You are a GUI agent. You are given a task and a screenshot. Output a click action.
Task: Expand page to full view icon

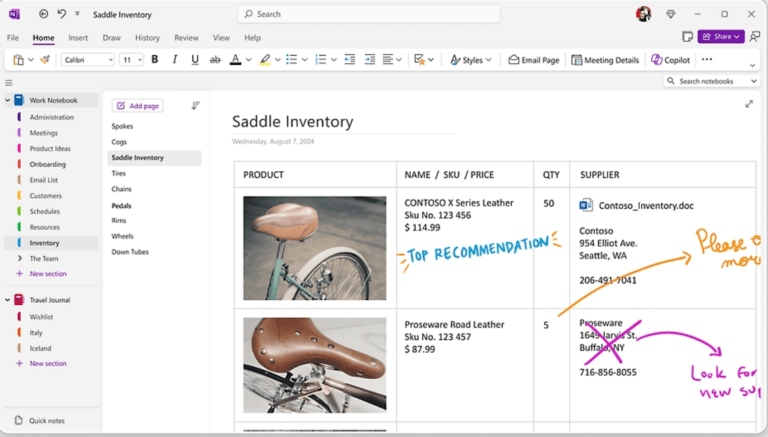click(749, 104)
